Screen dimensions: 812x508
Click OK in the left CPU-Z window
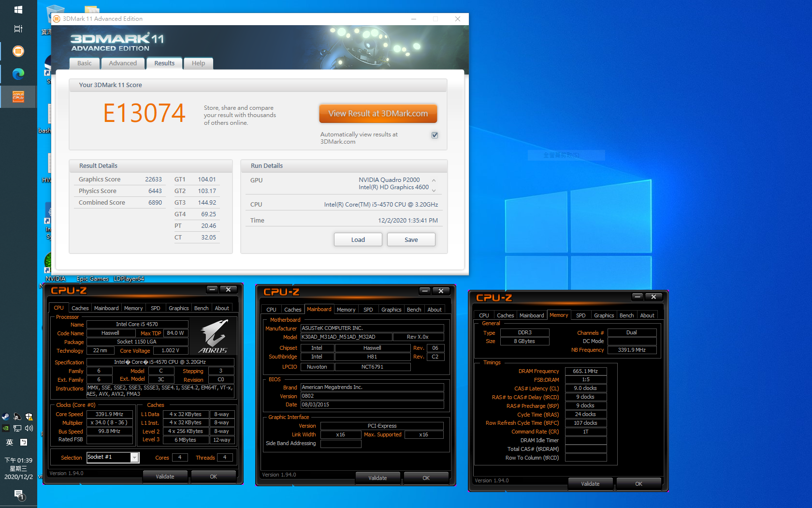click(214, 477)
